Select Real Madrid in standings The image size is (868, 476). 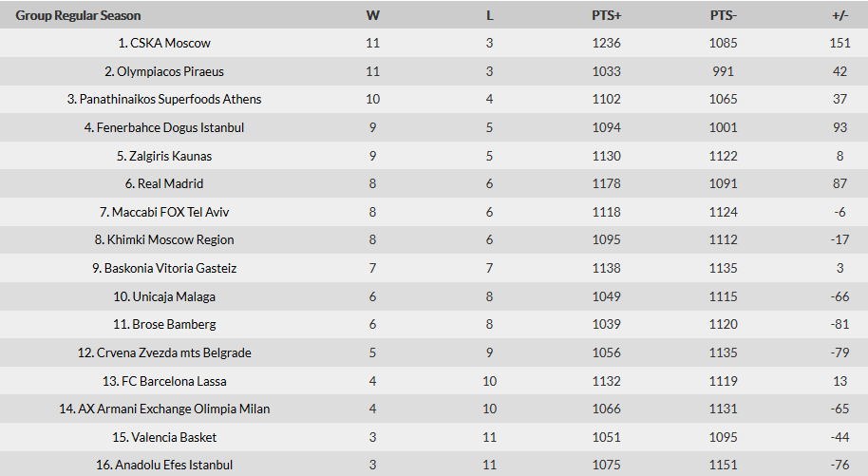[x=164, y=183]
